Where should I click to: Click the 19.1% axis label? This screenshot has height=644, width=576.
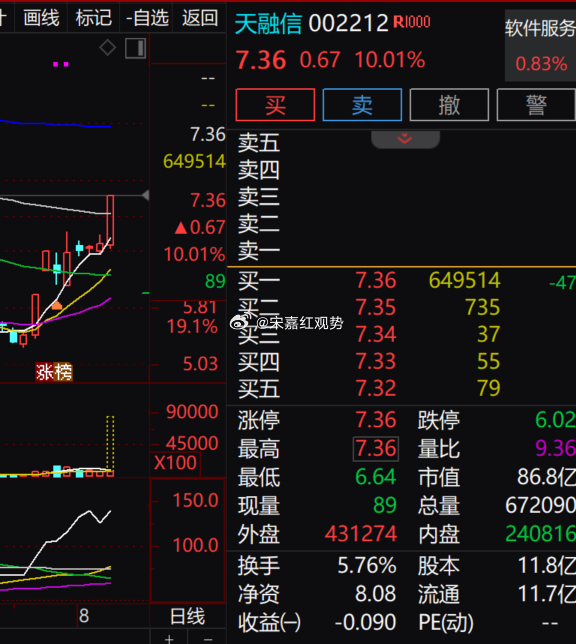pyautogui.click(x=192, y=327)
